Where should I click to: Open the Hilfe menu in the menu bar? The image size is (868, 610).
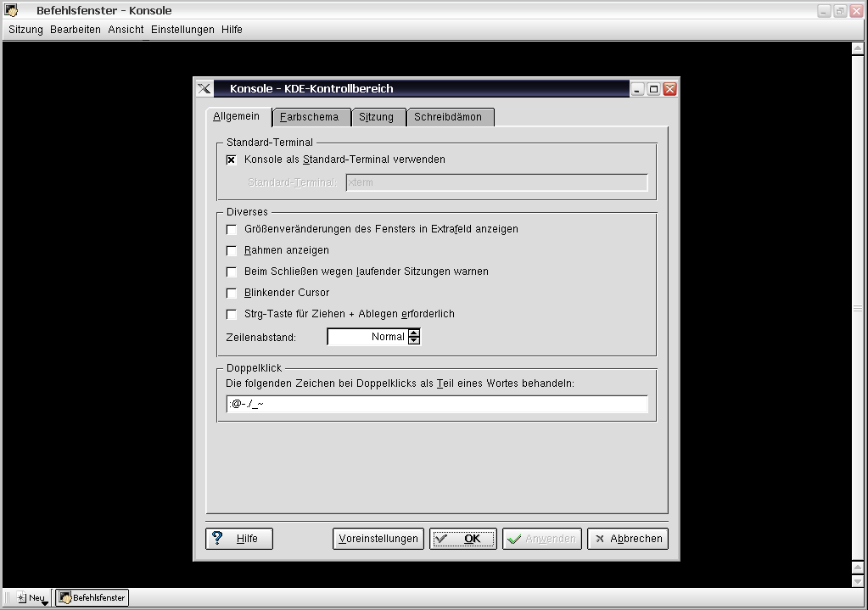click(232, 30)
